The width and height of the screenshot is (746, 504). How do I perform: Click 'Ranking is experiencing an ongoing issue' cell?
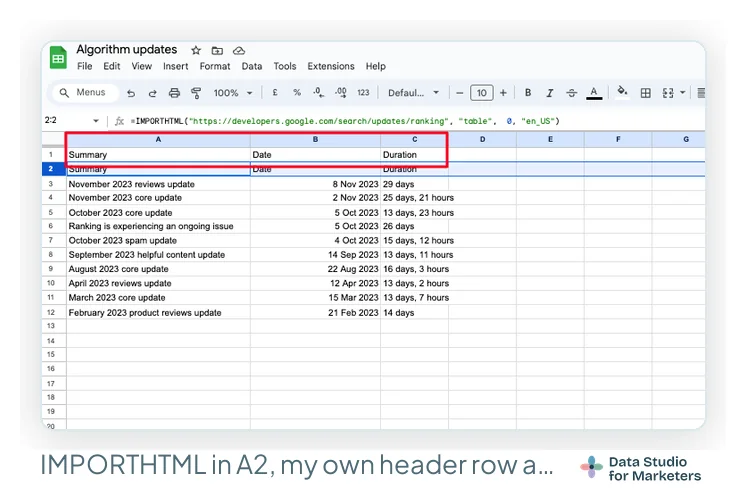coord(158,226)
